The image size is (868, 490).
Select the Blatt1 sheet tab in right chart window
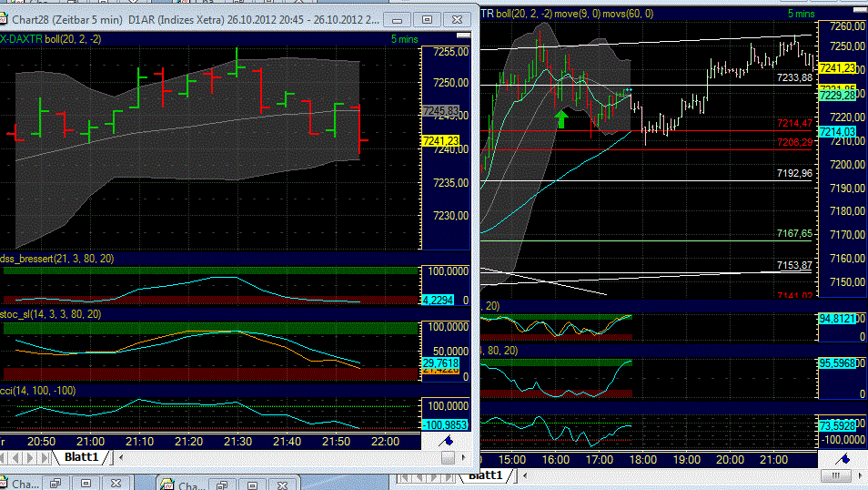coord(486,475)
